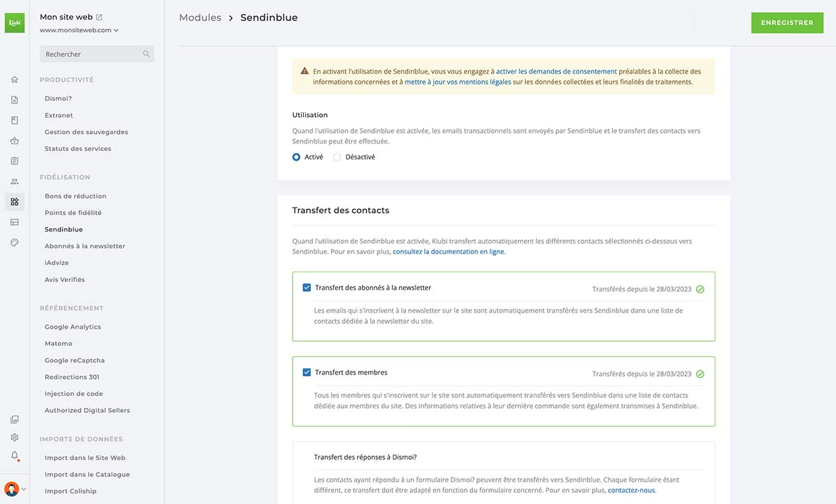Screen dimensions: 836x504
Task: Open the notifications bell icon
Action: tap(15, 456)
